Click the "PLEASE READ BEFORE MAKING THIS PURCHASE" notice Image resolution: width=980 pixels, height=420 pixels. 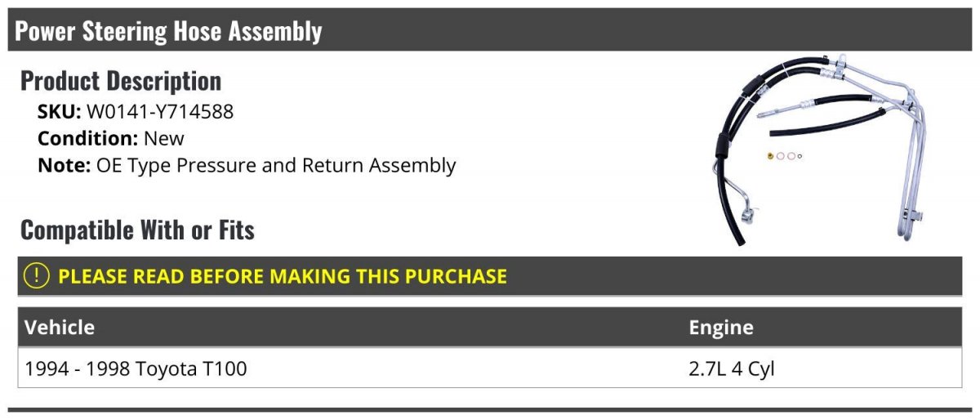coord(283,276)
